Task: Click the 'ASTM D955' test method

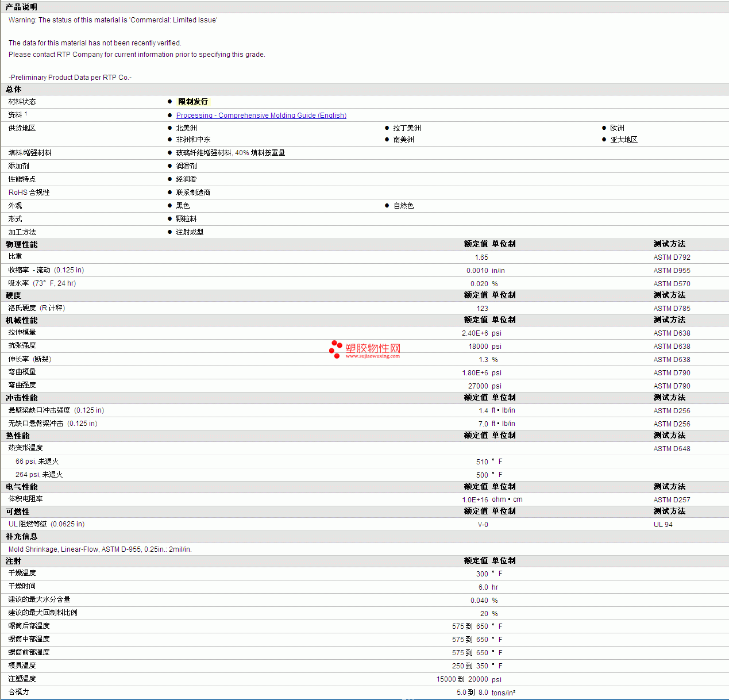Action: click(672, 271)
